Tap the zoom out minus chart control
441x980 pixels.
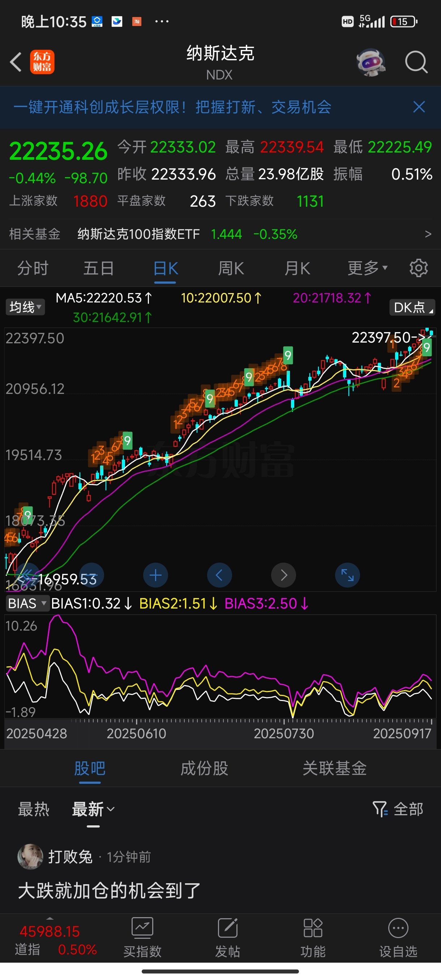(92, 575)
